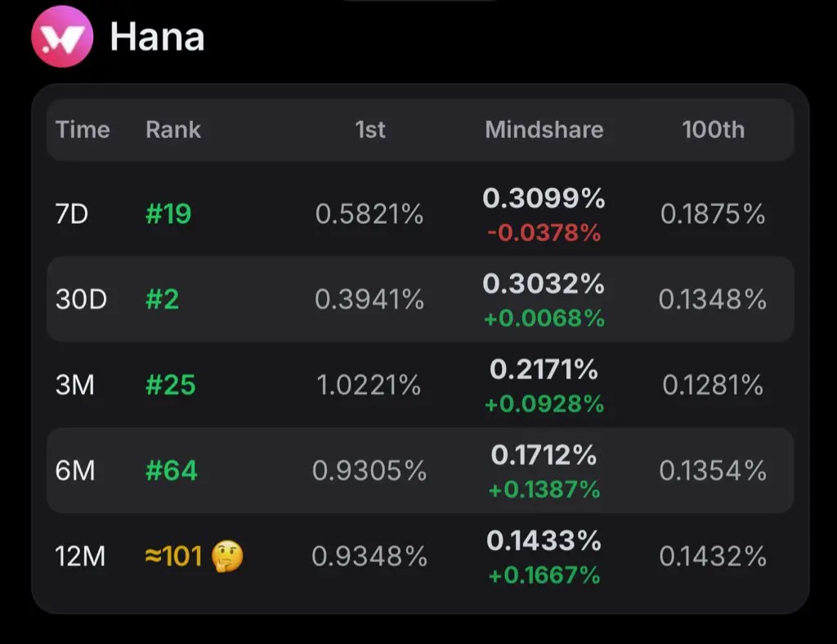Open the Hana project title
The height and width of the screenshot is (644, 837).
click(x=157, y=37)
